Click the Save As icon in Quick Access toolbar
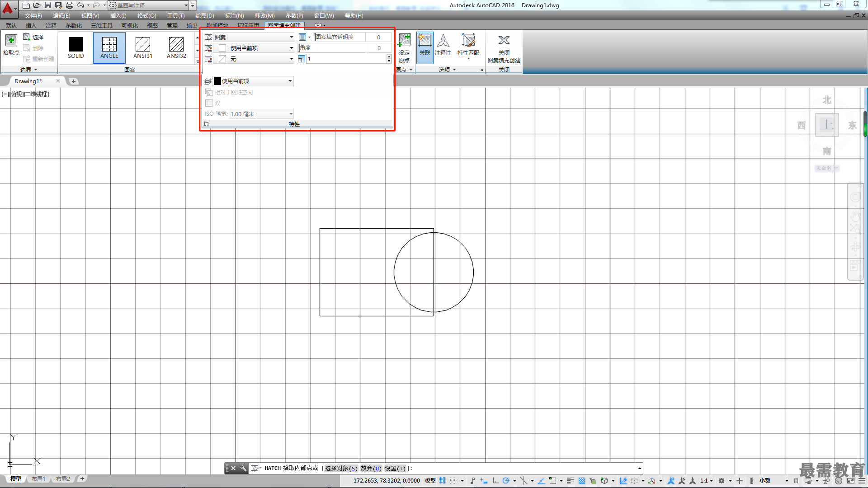This screenshot has width=868, height=488. click(x=58, y=5)
